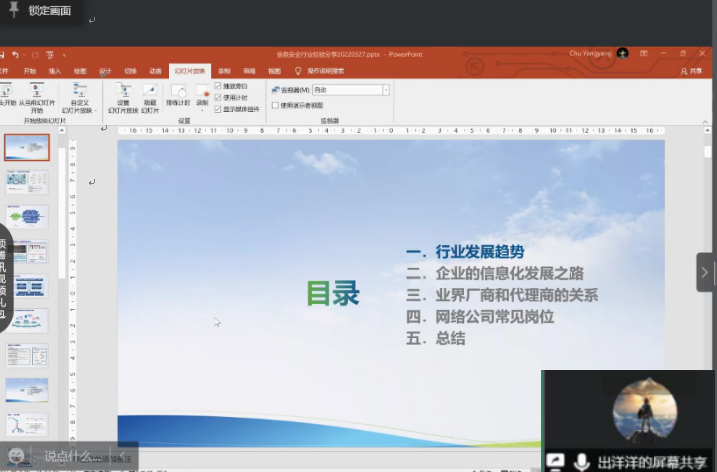Click the pin icon beside 锁定画面
The height and width of the screenshot is (472, 717).
(x=15, y=9)
